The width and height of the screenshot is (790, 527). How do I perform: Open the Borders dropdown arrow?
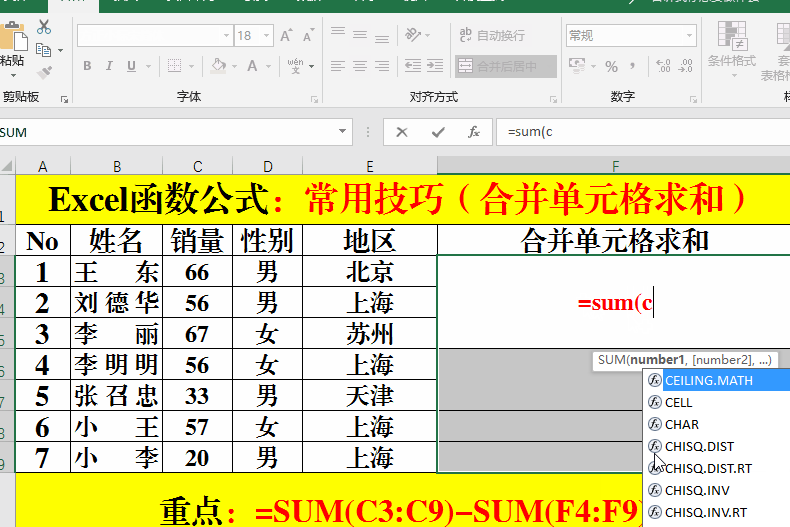191,67
